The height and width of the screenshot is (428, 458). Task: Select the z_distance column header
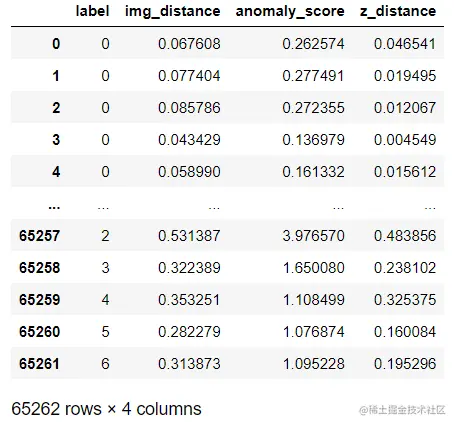(398, 12)
